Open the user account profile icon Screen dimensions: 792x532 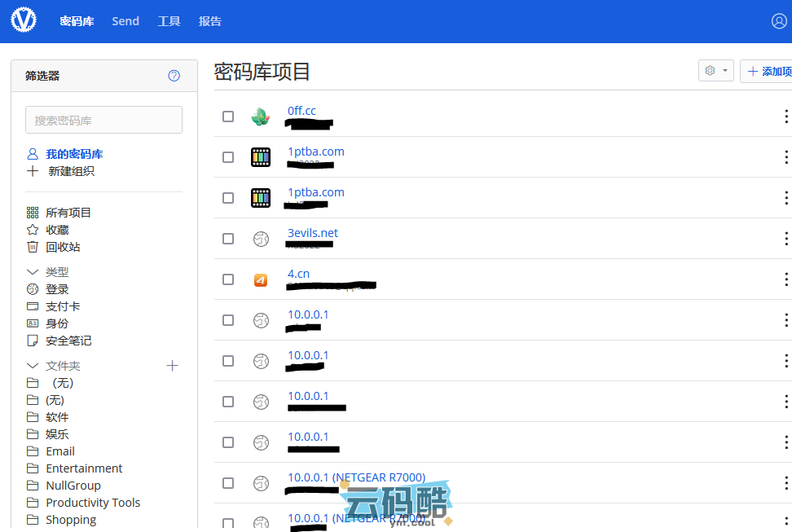[x=779, y=21]
